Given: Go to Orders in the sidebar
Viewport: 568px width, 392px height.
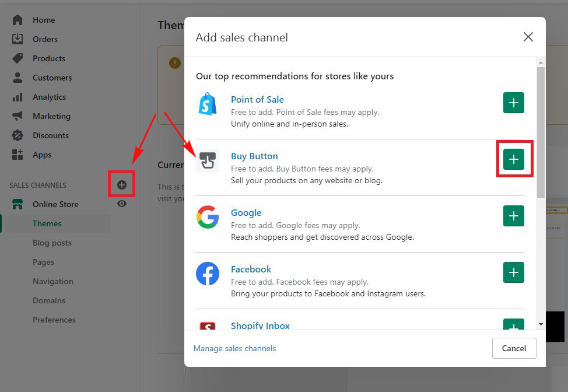Looking at the screenshot, I should tap(45, 39).
